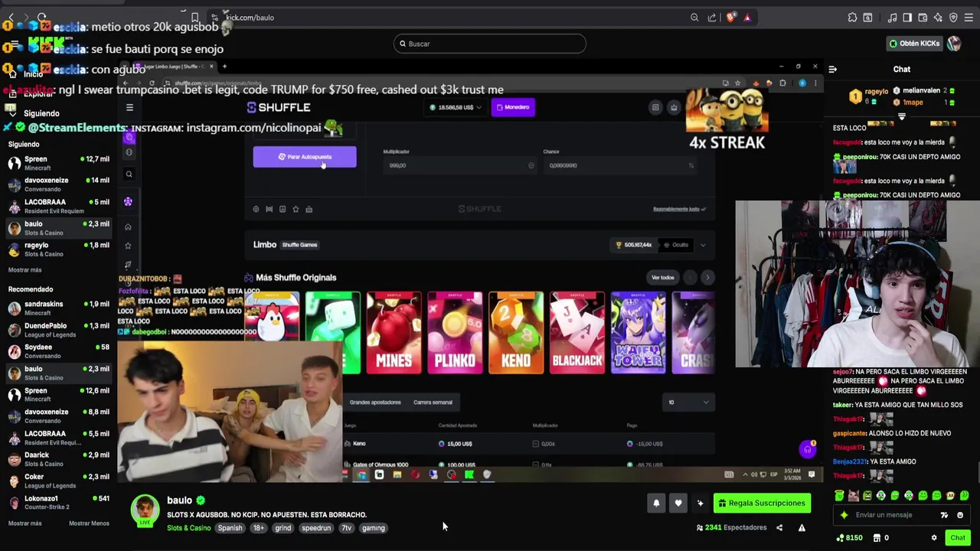Open the Brave VPN shield icon
980x551 pixels.
953,18
